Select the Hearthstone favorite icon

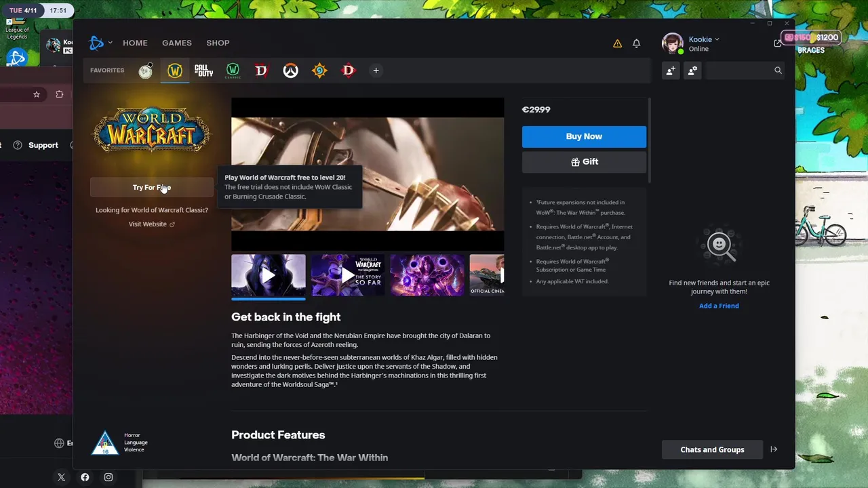[319, 70]
